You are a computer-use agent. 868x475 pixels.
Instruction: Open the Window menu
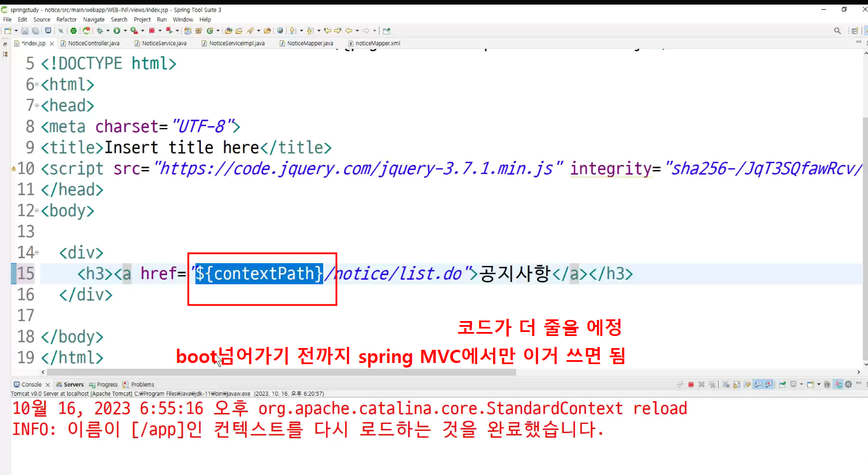(x=183, y=20)
